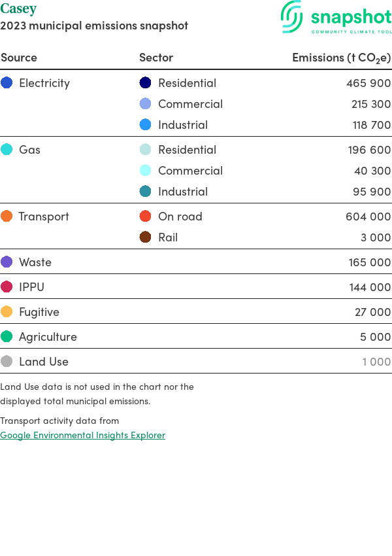Viewport: 392px width, 556px height.
Task: Click the purple Waste source dot
Action: 7,262
